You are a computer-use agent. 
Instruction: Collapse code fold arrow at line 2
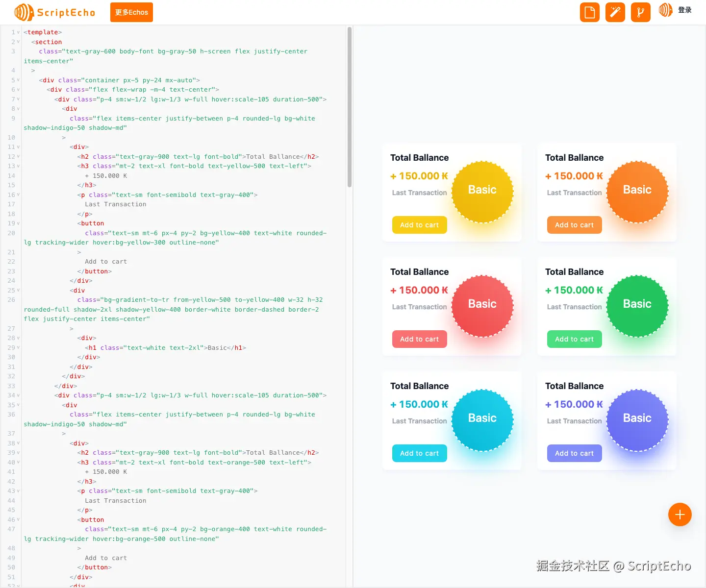(x=19, y=42)
